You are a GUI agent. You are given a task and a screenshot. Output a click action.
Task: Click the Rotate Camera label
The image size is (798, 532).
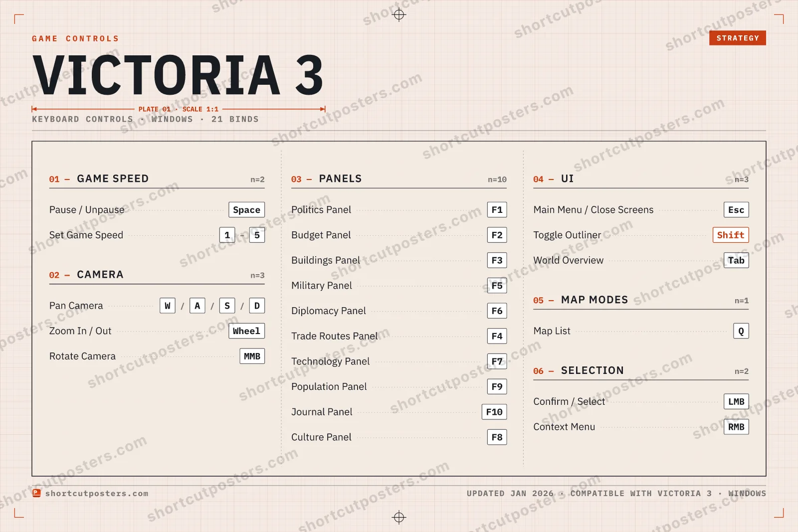click(x=82, y=356)
